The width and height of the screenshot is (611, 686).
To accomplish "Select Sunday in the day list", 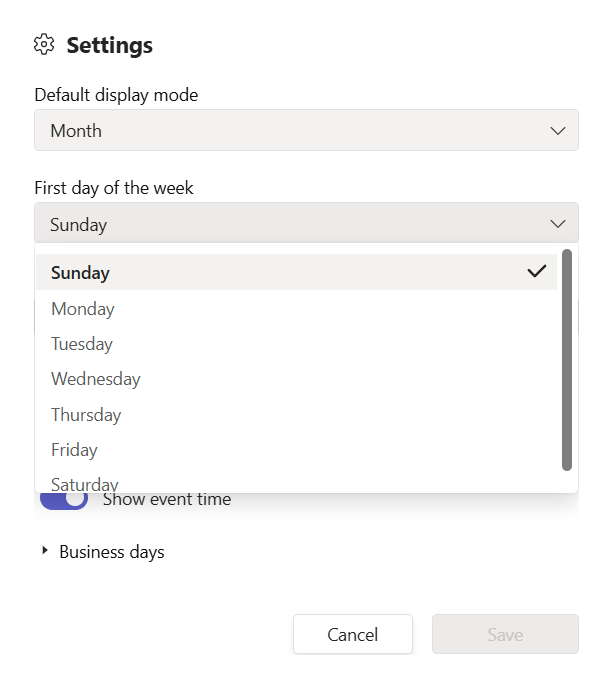I will click(x=81, y=272).
